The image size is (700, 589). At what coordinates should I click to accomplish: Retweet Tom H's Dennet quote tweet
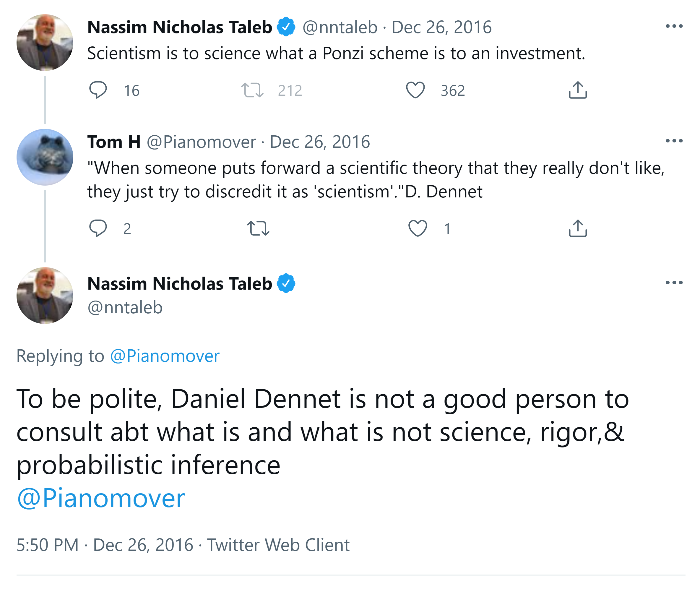point(258,228)
